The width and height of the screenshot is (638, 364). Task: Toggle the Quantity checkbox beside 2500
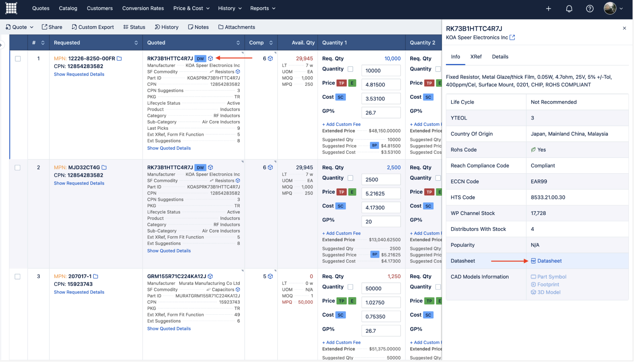[x=350, y=178]
